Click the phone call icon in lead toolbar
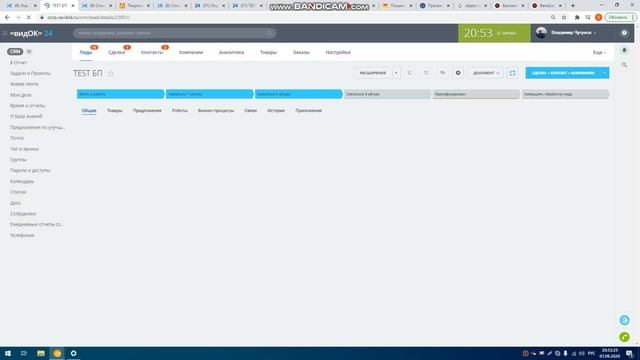Viewport: 640px width, 360px height. [409, 73]
